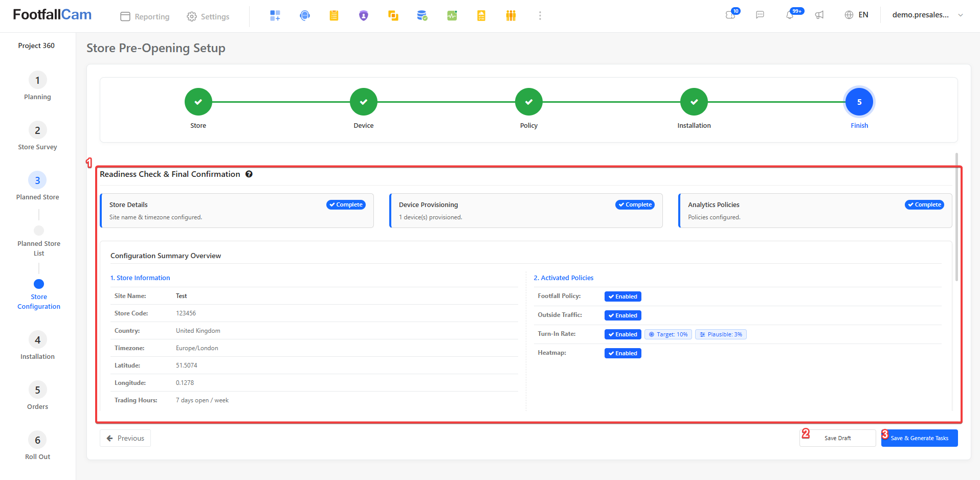Go back with the Previous button
980x480 pixels.
click(x=125, y=438)
